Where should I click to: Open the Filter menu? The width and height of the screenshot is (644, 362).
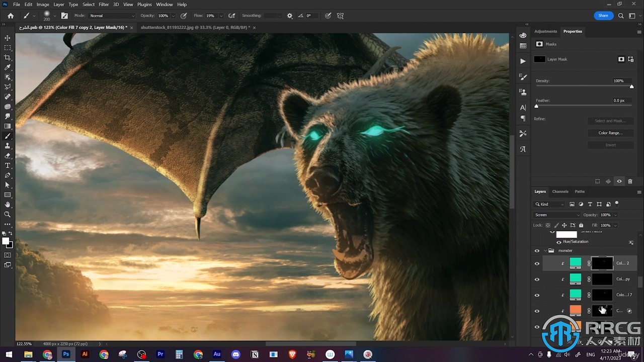click(x=104, y=5)
